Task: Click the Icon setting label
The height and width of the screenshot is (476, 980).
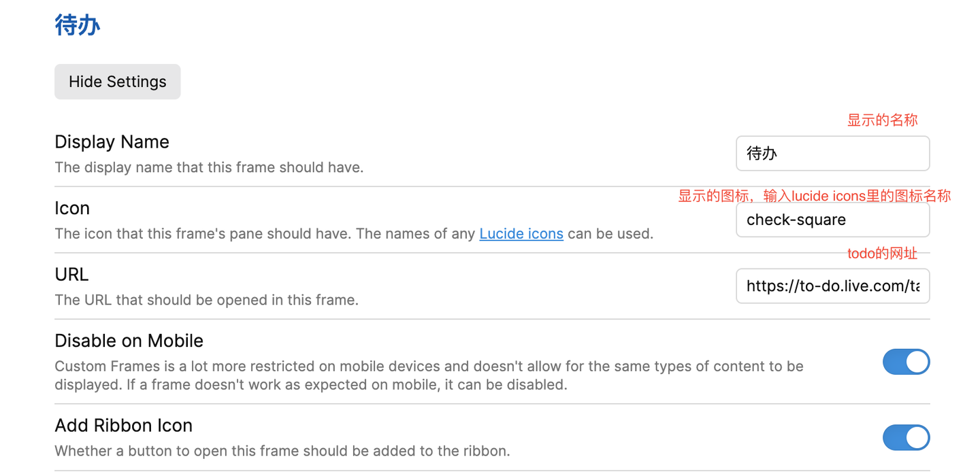Action: (x=72, y=208)
